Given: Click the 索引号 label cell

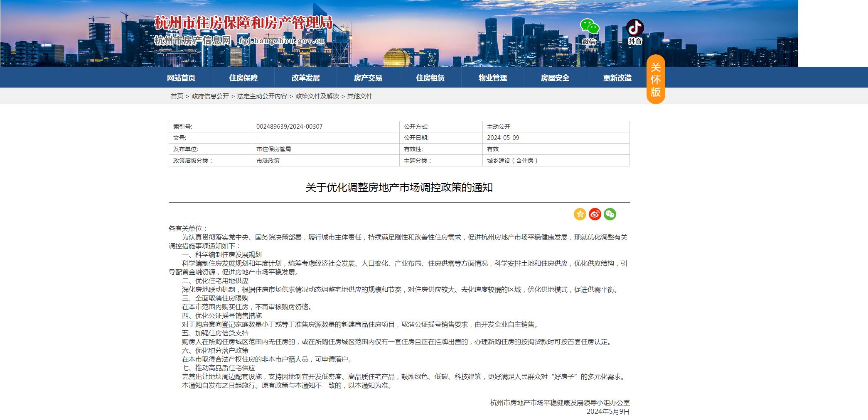Looking at the screenshot, I should [x=210, y=127].
